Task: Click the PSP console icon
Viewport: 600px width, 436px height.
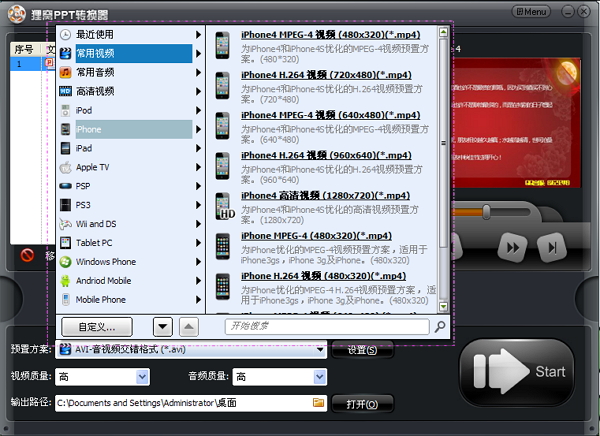Action: [65, 186]
